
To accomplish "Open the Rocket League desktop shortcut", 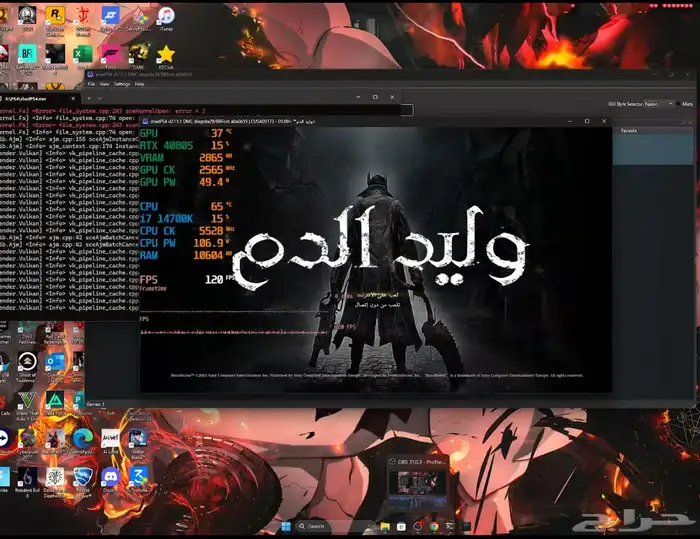I will [x=83, y=478].
